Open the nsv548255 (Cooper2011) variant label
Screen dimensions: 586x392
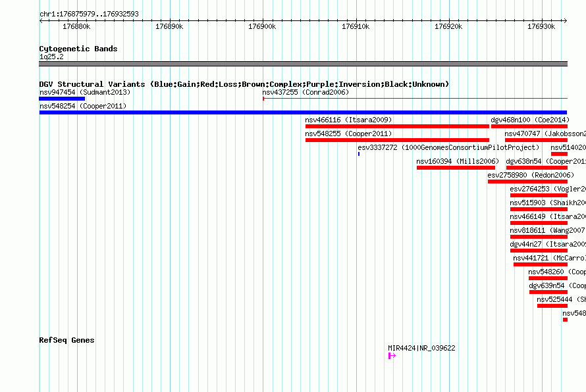click(x=348, y=134)
